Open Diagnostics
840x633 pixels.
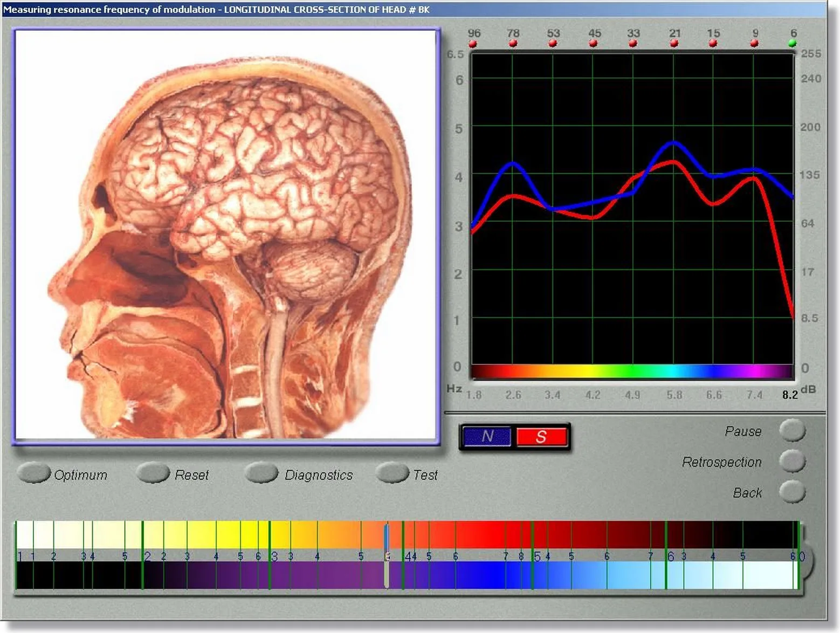coord(261,473)
